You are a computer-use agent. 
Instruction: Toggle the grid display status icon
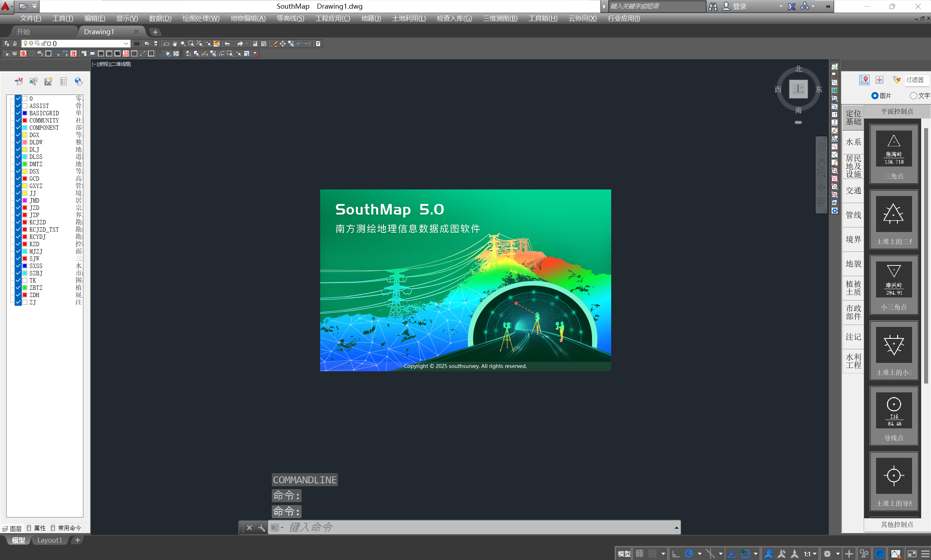click(639, 553)
